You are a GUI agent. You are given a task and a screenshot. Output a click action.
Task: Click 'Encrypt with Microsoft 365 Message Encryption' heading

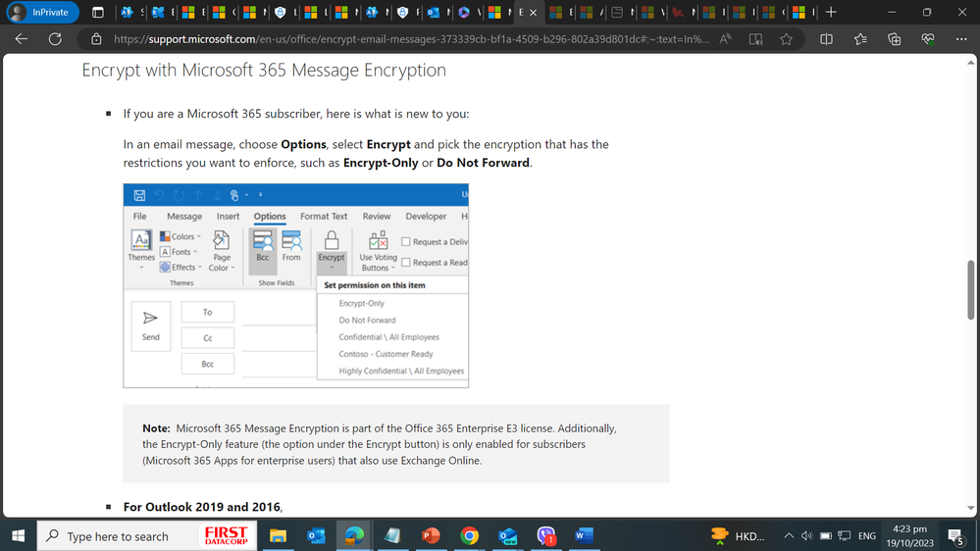coord(264,70)
